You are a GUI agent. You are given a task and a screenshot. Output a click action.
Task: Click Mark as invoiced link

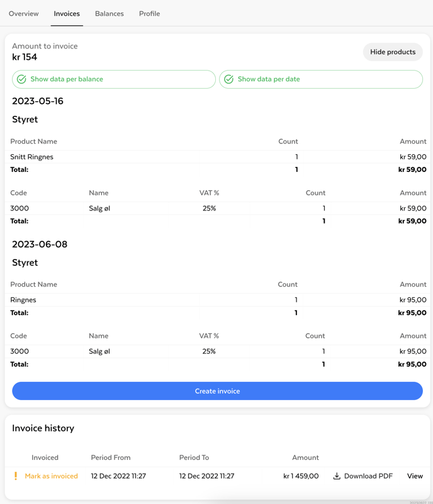[52, 476]
